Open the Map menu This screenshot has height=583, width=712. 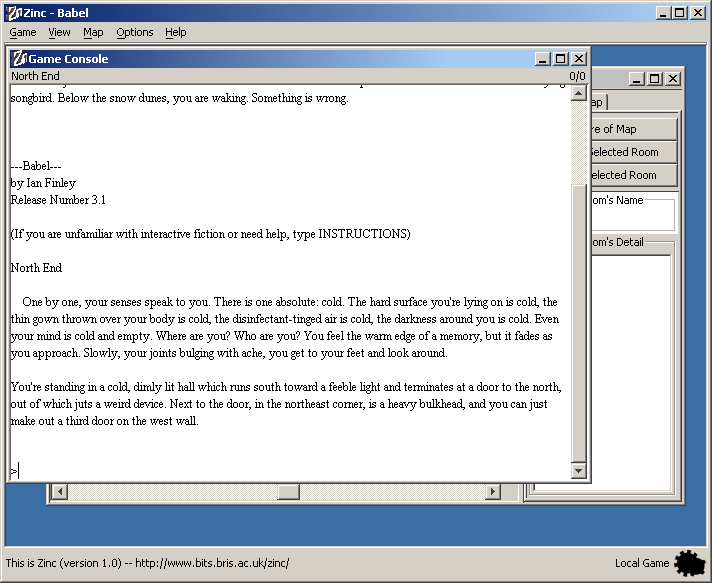click(x=93, y=32)
